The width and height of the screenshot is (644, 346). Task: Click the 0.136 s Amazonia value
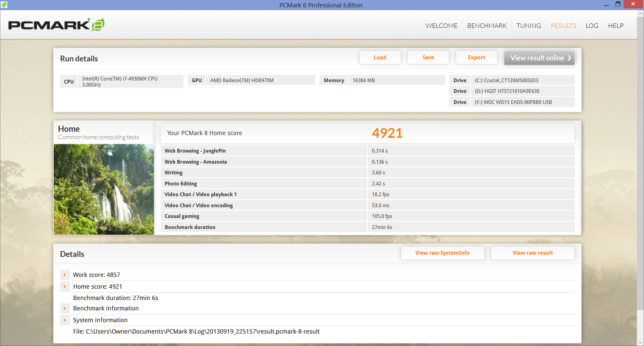pyautogui.click(x=380, y=162)
